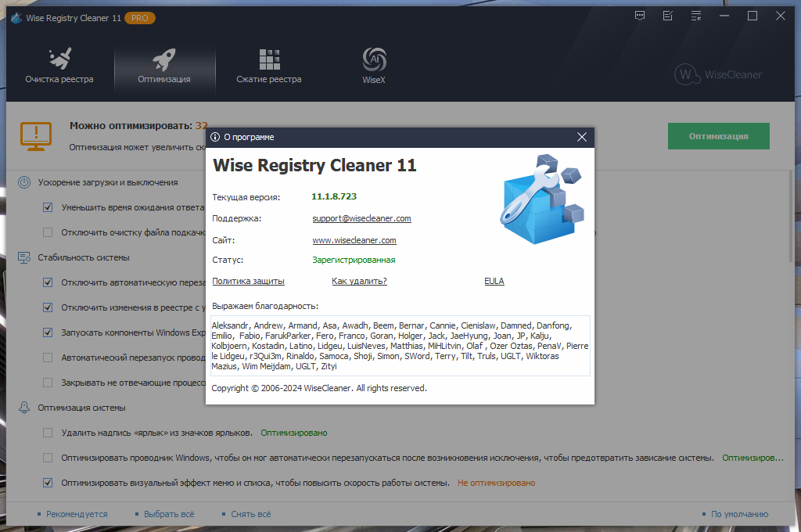
Task: Uncheck optimize menu visual effect option
Action: tap(48, 483)
